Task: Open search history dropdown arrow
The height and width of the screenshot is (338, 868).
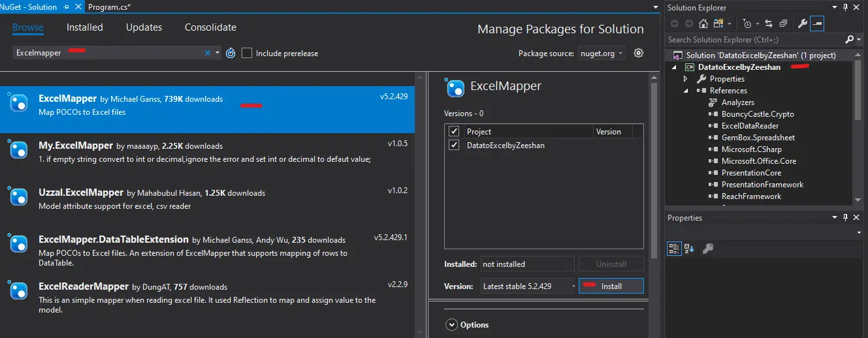Action: (x=217, y=53)
